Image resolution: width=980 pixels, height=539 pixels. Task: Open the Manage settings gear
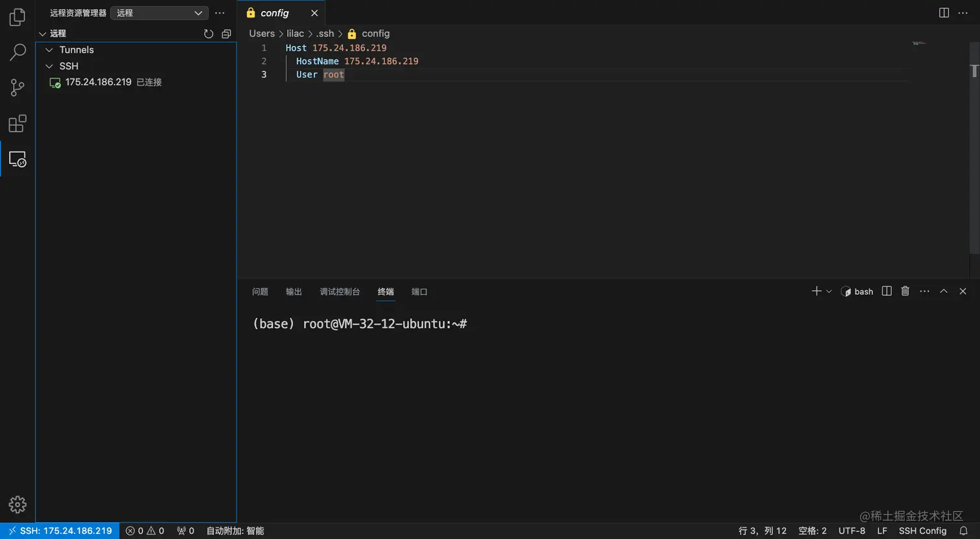17,505
